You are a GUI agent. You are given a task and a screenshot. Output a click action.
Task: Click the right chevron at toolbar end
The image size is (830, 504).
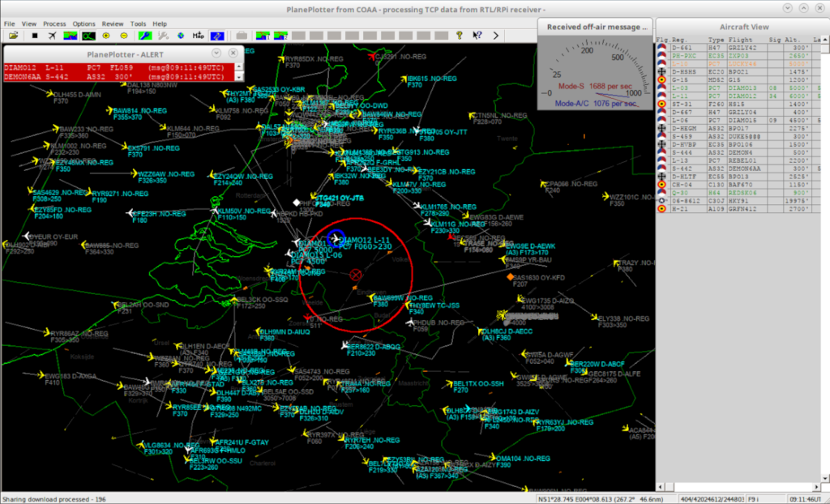click(496, 36)
